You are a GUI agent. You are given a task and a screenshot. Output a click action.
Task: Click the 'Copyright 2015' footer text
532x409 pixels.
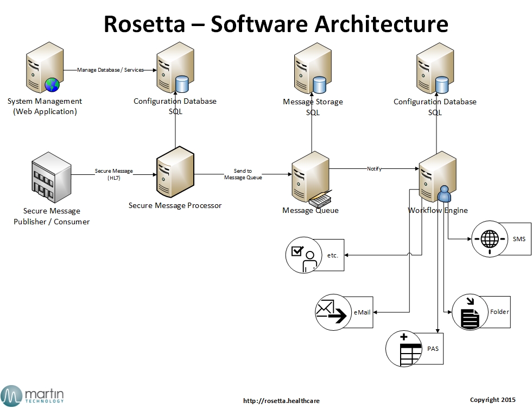pos(493,400)
